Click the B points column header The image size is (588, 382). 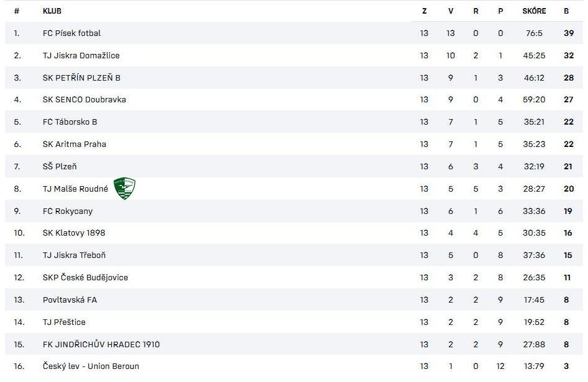[x=566, y=11]
